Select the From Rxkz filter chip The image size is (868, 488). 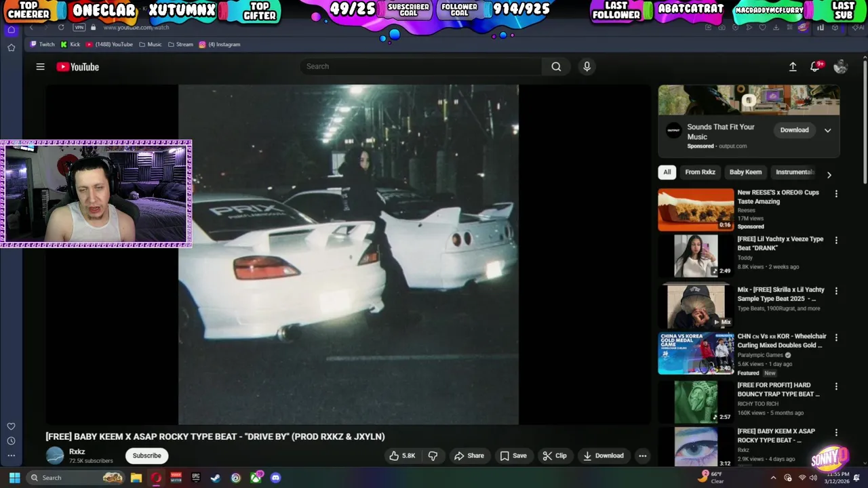coord(700,172)
